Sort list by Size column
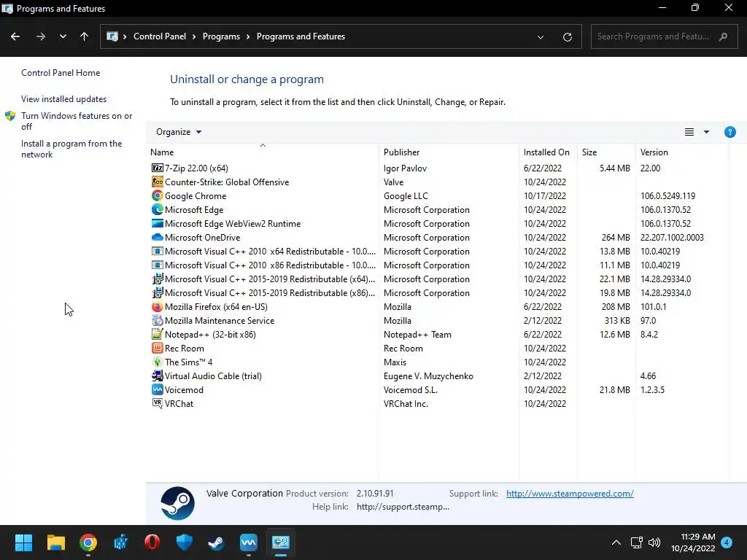 coord(606,152)
